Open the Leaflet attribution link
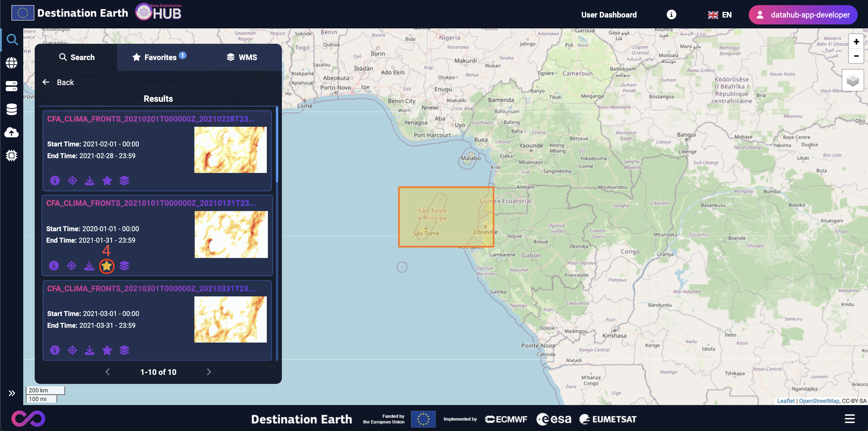This screenshot has height=431, width=868. [785, 401]
